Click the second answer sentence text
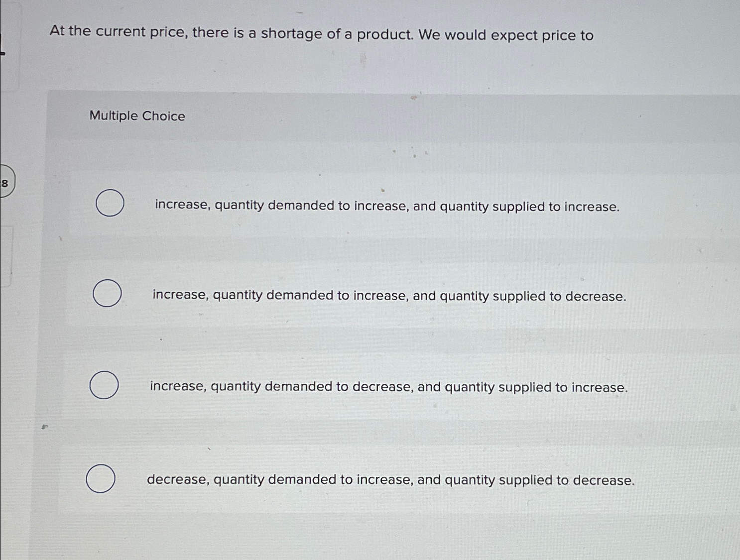740x560 pixels. (x=389, y=296)
